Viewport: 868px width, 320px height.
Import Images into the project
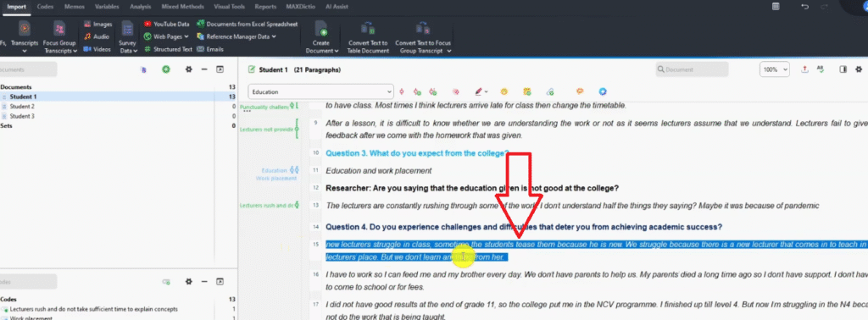[x=98, y=25]
